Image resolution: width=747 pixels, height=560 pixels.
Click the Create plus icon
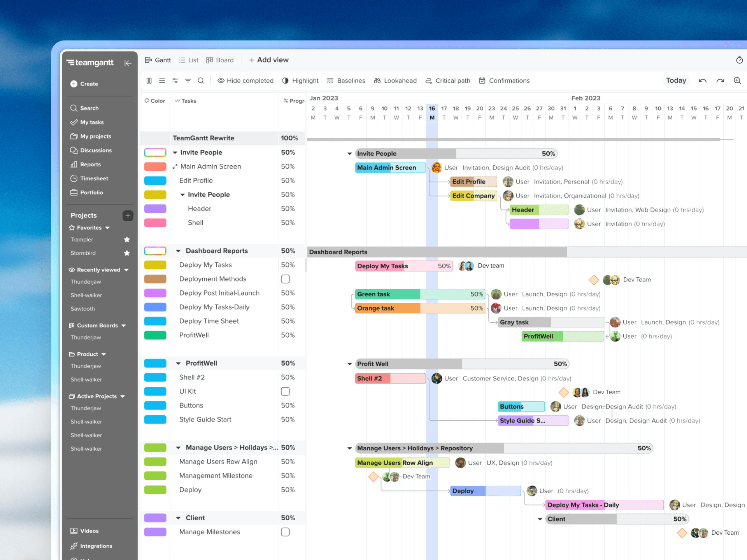pyautogui.click(x=74, y=84)
